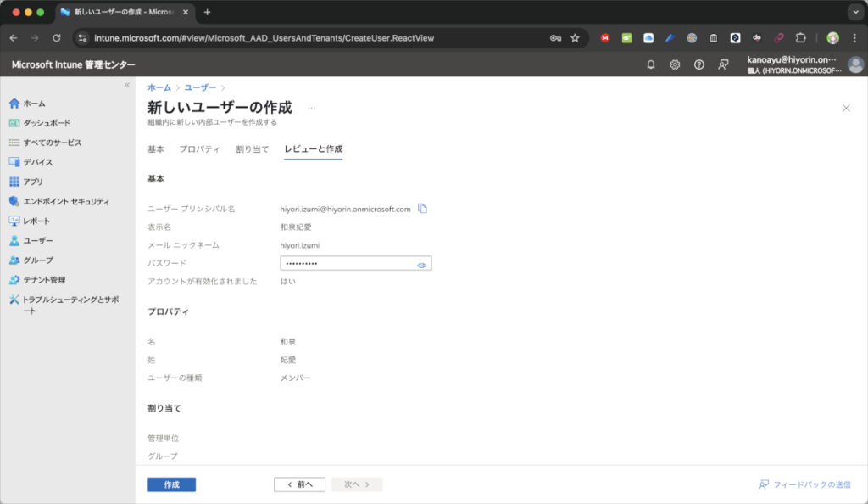Select the レビューと作成 tab
868x504 pixels.
pos(314,149)
